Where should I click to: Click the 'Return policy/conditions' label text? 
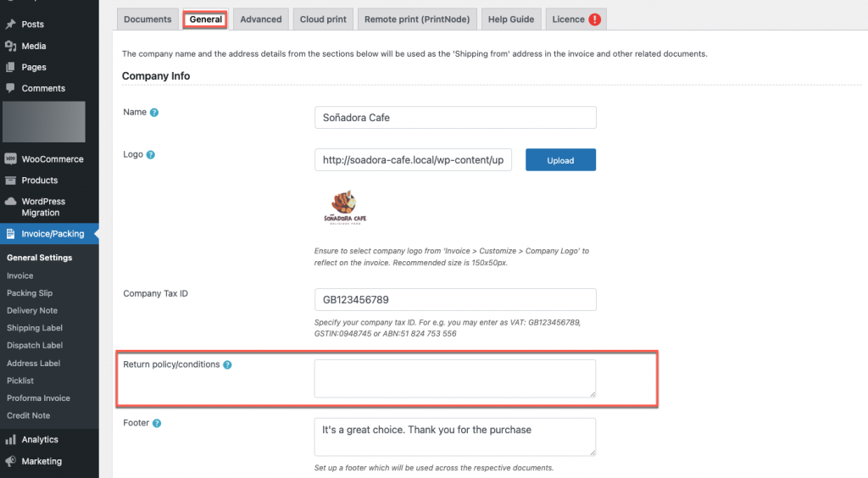coord(171,364)
